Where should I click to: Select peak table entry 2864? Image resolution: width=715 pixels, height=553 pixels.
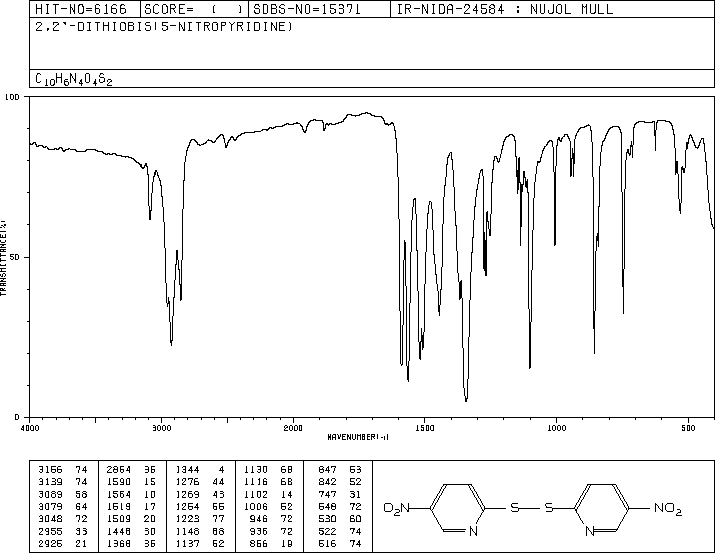pyautogui.click(x=119, y=469)
